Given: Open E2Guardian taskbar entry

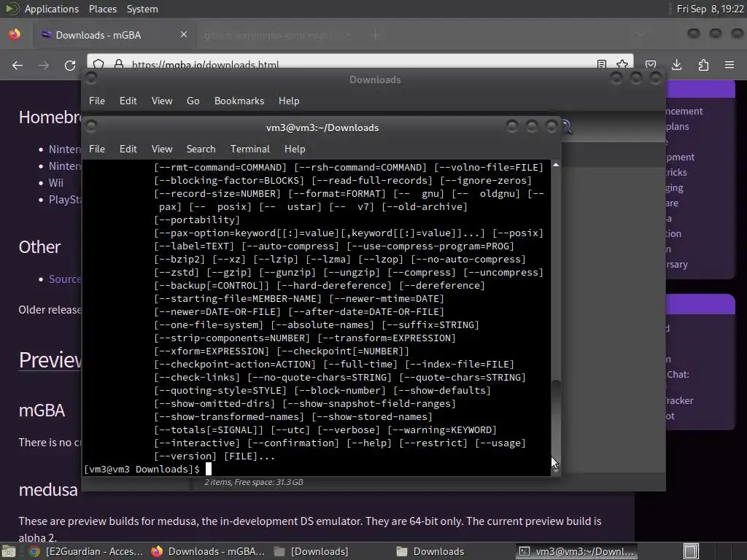Looking at the screenshot, I should [x=86, y=551].
